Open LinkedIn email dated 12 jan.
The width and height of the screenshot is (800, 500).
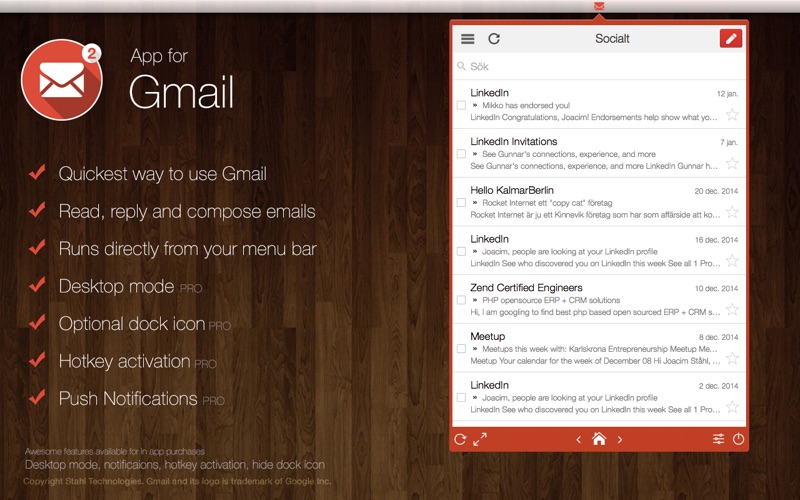click(x=599, y=105)
